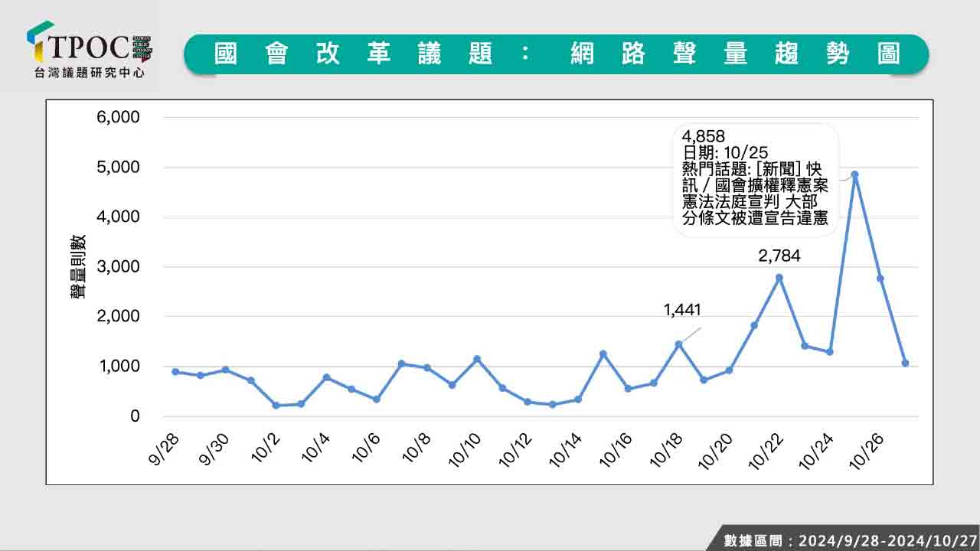The height and width of the screenshot is (551, 980).
Task: Click the 國會改革議題 chart title banner
Action: point(556,54)
